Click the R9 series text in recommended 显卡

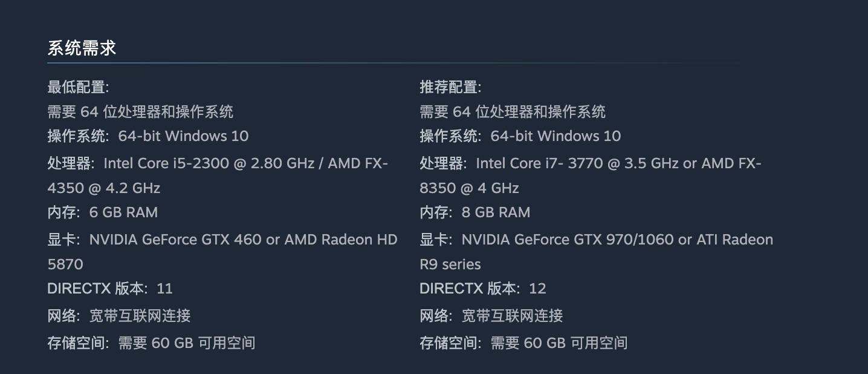tap(450, 264)
